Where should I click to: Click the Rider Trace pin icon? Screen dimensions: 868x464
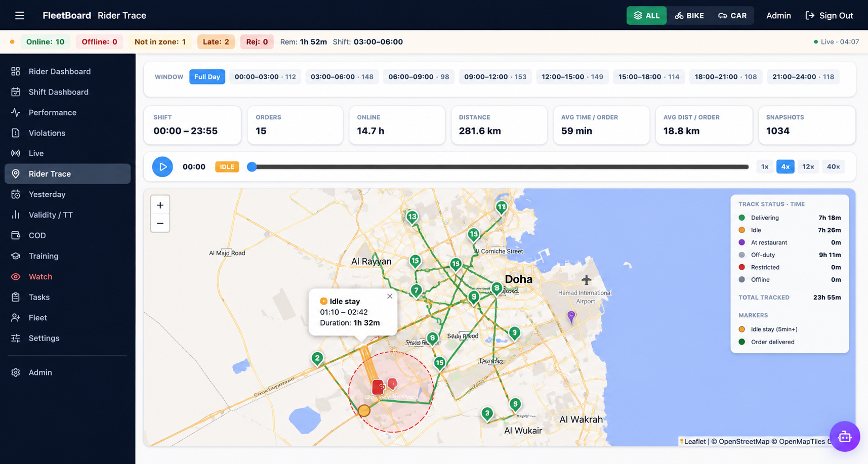pyautogui.click(x=16, y=174)
